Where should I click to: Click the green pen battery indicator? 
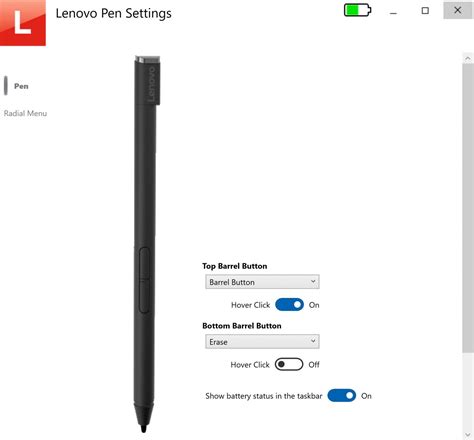tap(357, 10)
